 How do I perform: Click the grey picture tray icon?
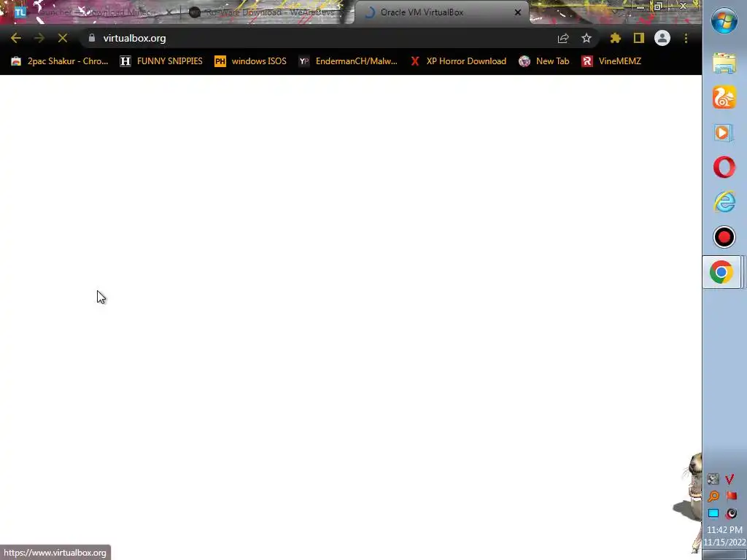click(713, 478)
